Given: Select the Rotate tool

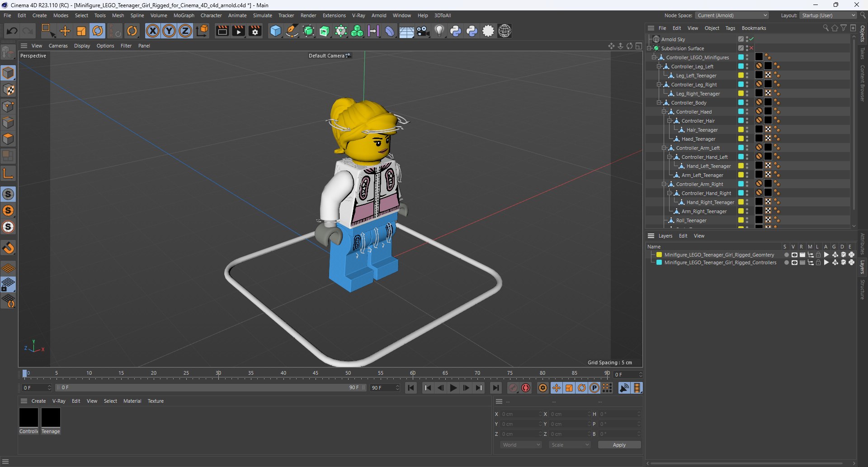Looking at the screenshot, I should pyautogui.click(x=98, y=31).
